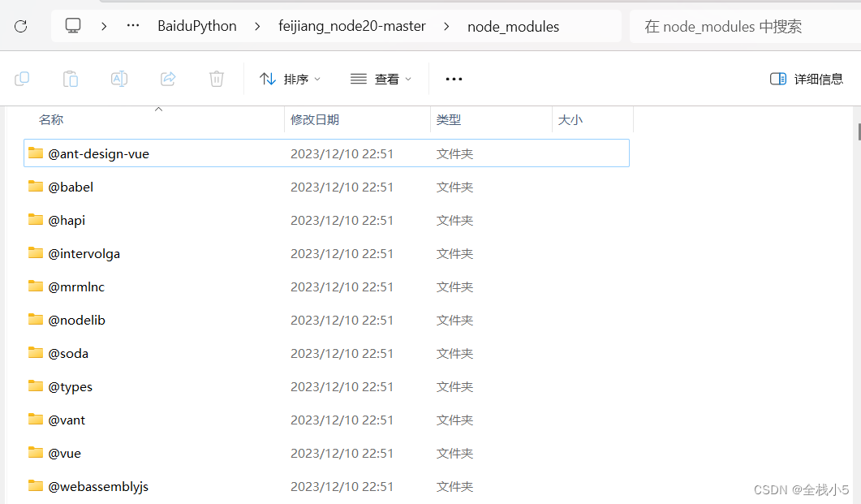Select the @babel folder
The image size is (861, 504).
point(71,187)
